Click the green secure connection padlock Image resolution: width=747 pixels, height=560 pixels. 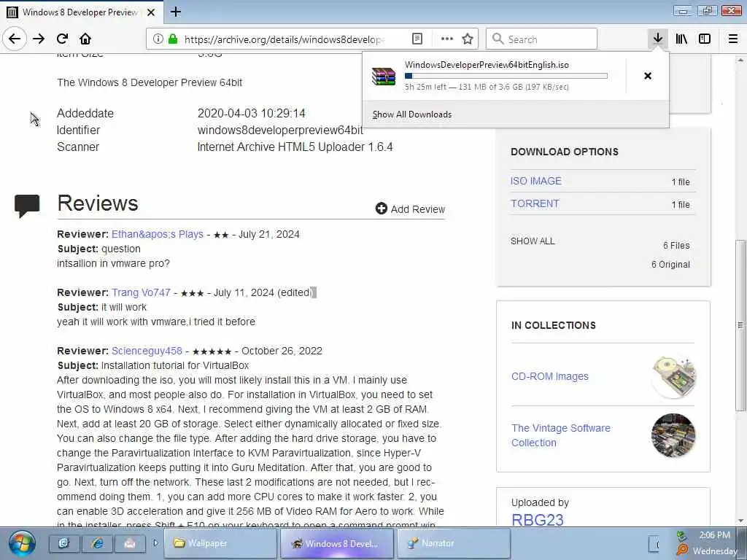[173, 39]
